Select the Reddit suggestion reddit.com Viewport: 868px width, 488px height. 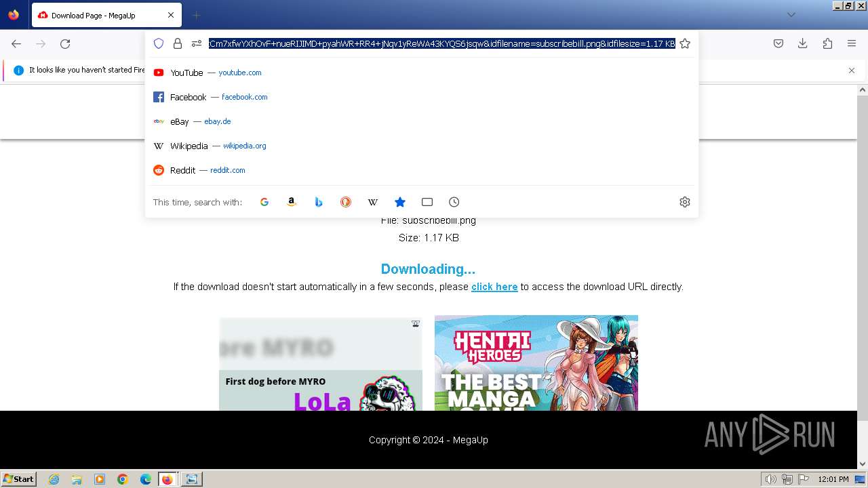point(422,170)
